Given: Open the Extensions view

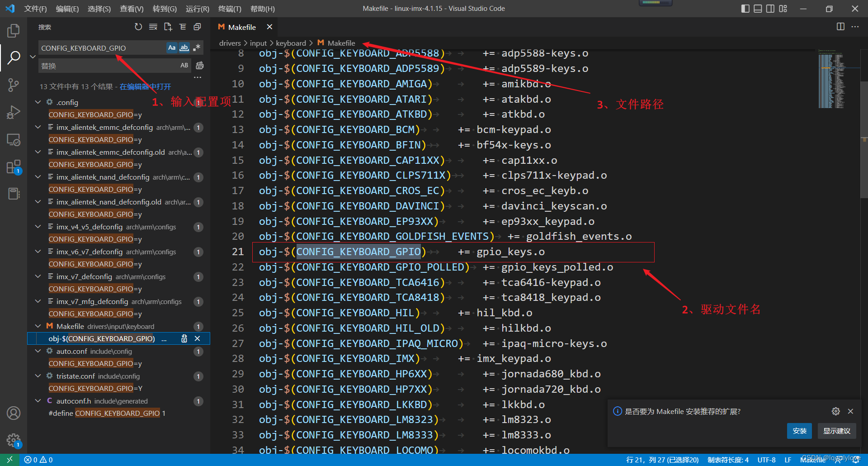Looking at the screenshot, I should (14, 166).
